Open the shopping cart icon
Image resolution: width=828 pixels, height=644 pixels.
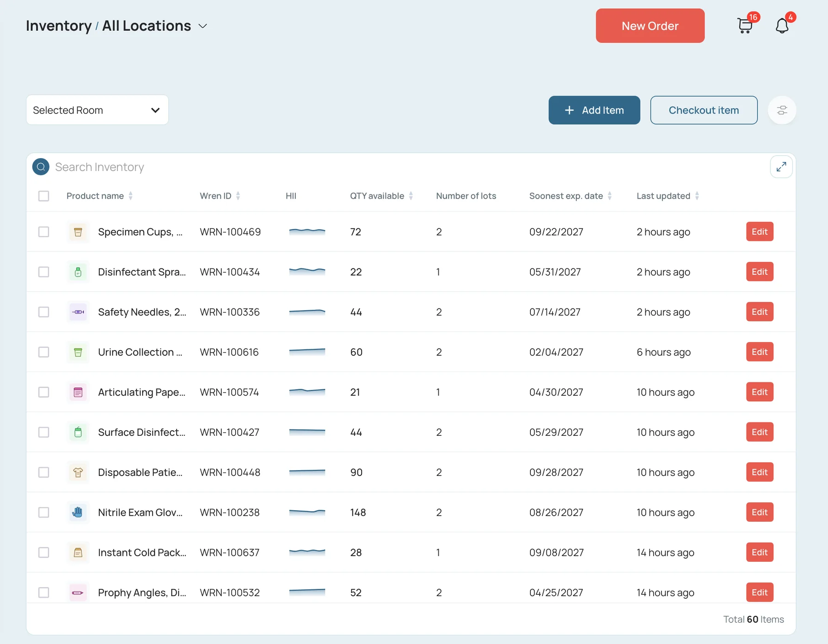point(745,26)
